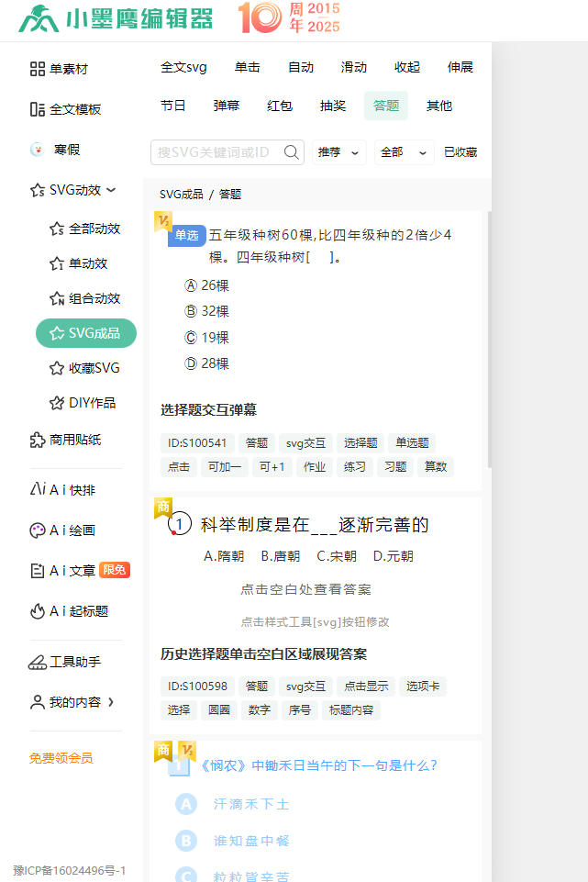The width and height of the screenshot is (588, 882).
Task: Click the V2 badge on tree-planting question card
Action: (163, 221)
